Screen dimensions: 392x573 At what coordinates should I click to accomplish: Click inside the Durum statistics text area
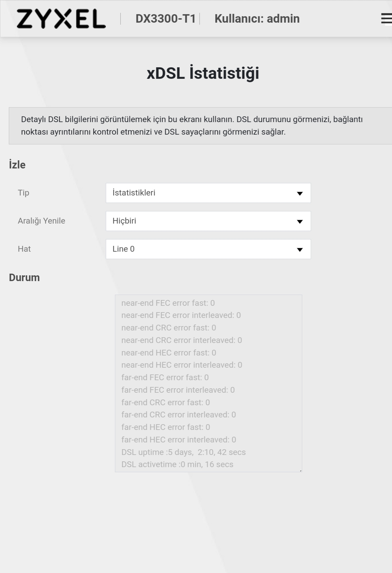[208, 383]
